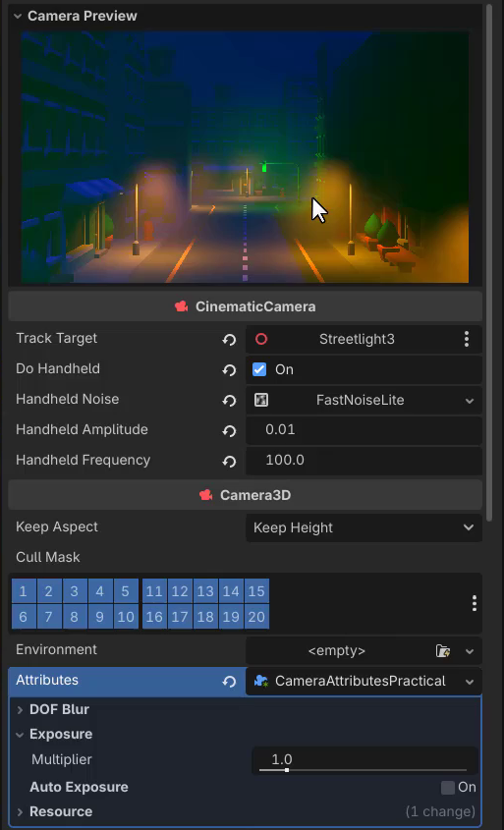The image size is (504, 830).
Task: Click the Attributes property label
Action: point(47,680)
